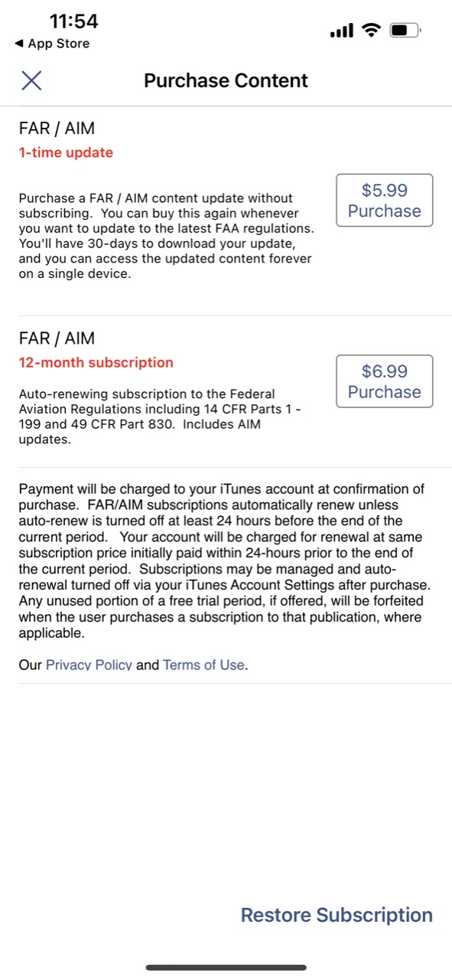Select the red 1-time update label
The image size is (452, 980).
(x=66, y=152)
